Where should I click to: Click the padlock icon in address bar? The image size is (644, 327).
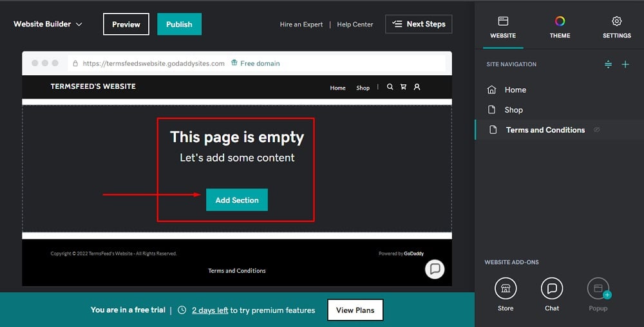(x=75, y=64)
